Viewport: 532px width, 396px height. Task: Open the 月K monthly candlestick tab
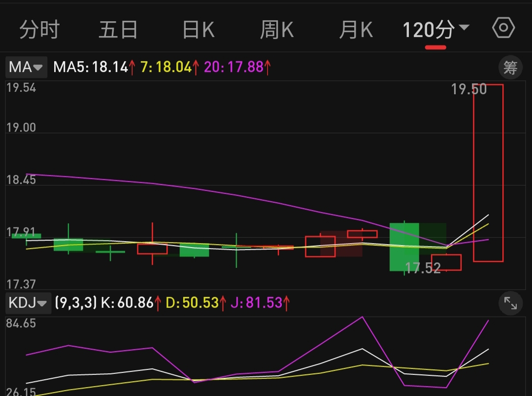pos(356,30)
